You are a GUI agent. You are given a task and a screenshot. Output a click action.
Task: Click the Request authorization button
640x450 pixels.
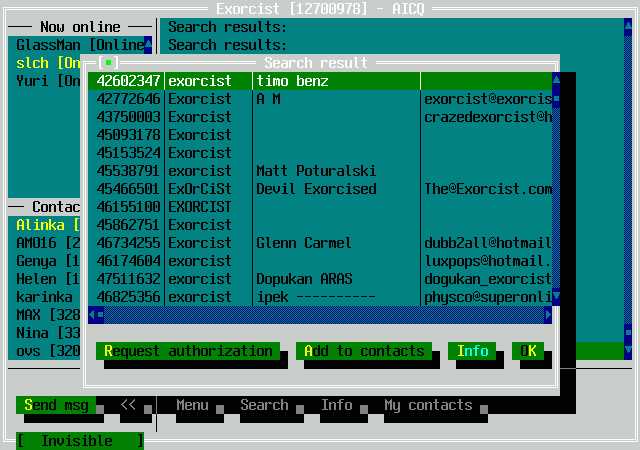[188, 351]
